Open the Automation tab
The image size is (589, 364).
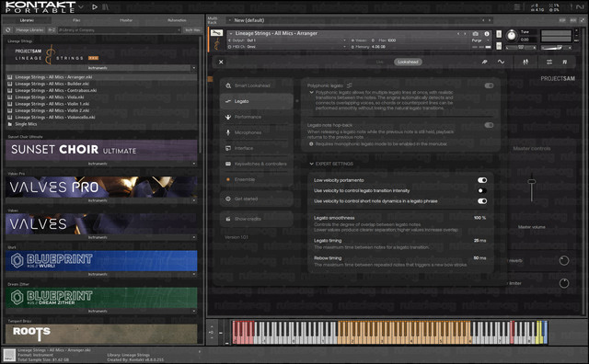coord(177,20)
